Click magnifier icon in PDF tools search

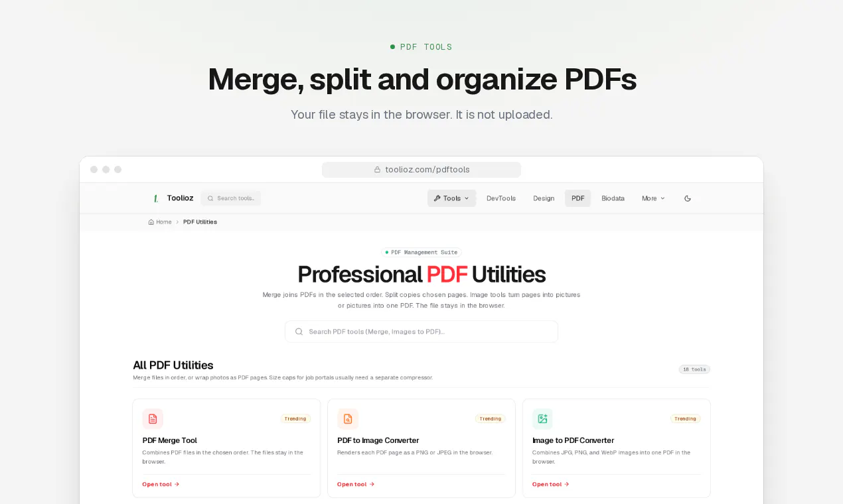pos(299,332)
